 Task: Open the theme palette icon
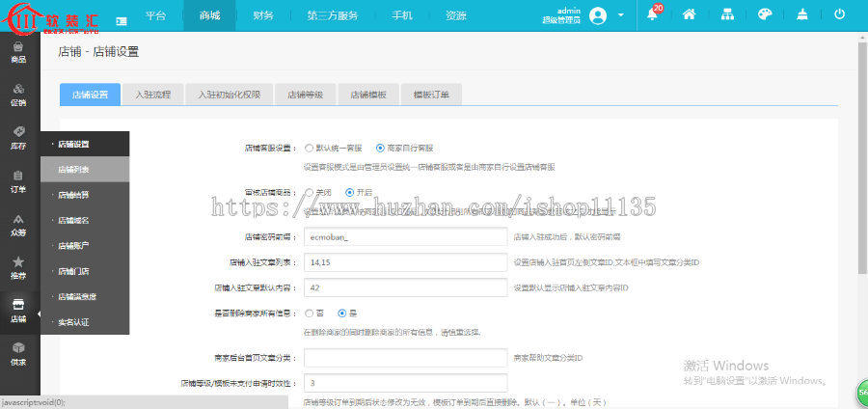point(764,15)
